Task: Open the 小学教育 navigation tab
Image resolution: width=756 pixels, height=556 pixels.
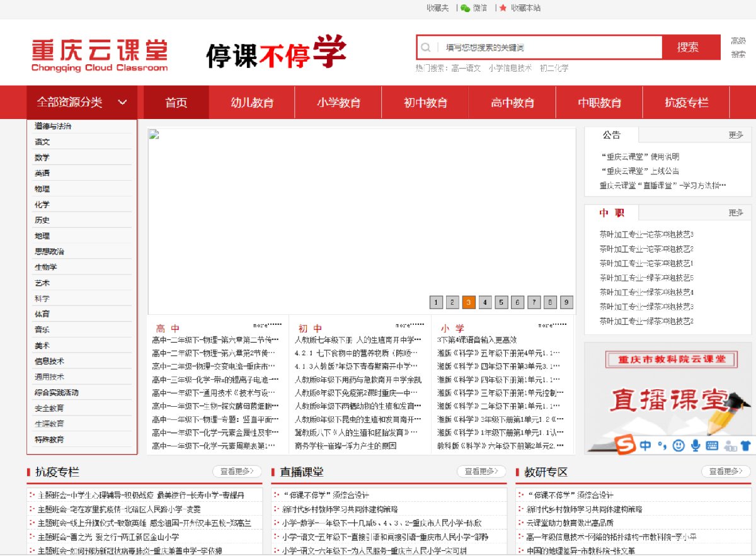Action: click(339, 103)
